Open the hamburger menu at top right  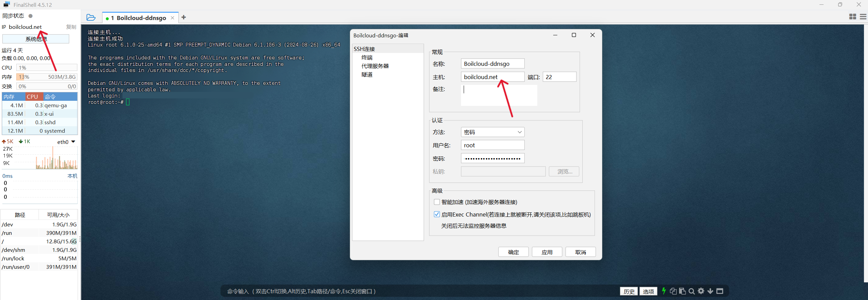(863, 17)
